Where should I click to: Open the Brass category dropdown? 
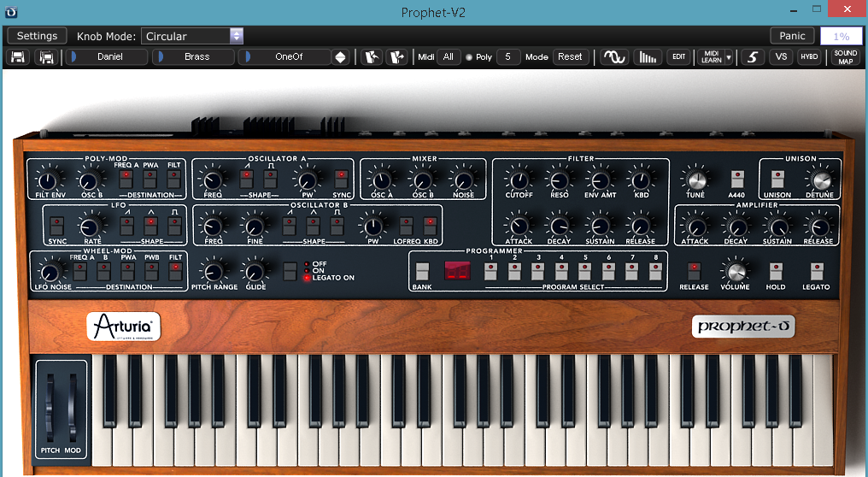pos(194,57)
